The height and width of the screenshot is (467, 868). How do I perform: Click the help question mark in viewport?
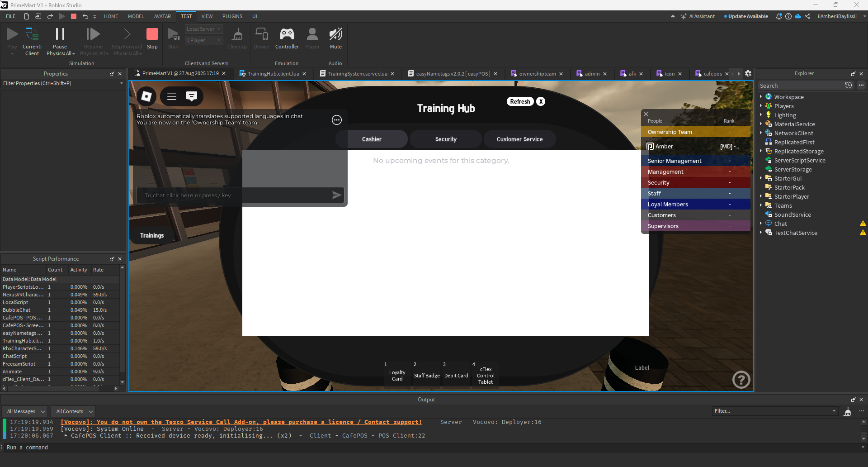click(741, 380)
